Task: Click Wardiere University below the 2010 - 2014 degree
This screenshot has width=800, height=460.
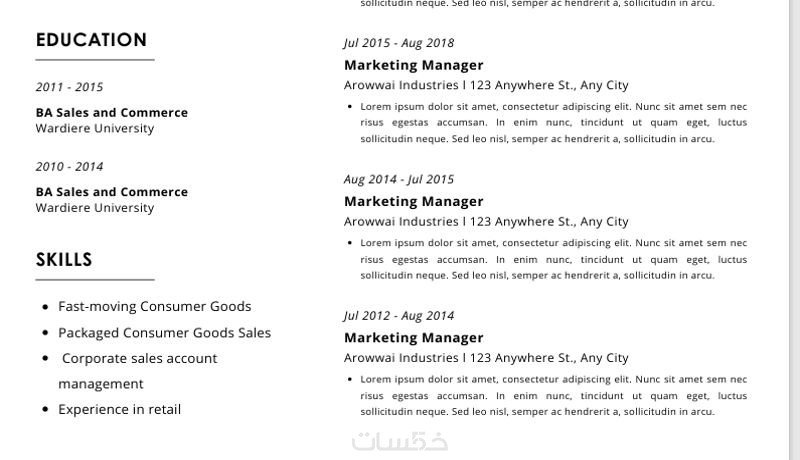Action: (x=94, y=208)
